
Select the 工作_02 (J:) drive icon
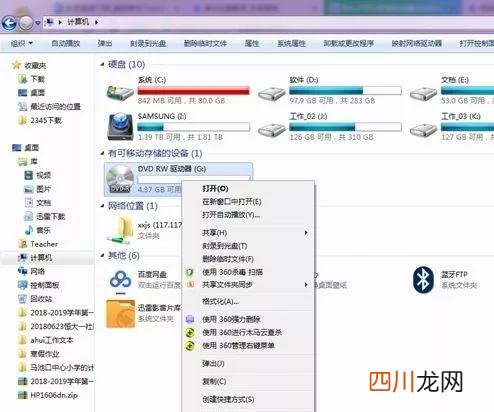pos(272,129)
